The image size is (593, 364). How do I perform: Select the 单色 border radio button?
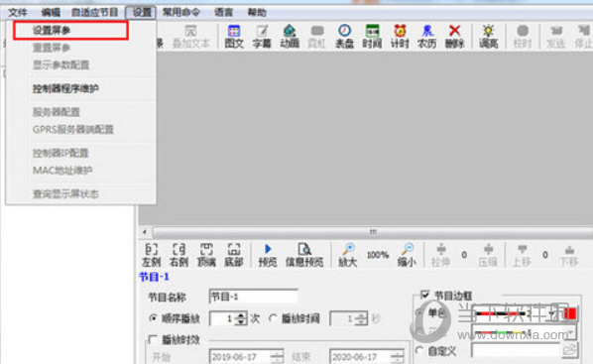pos(418,312)
